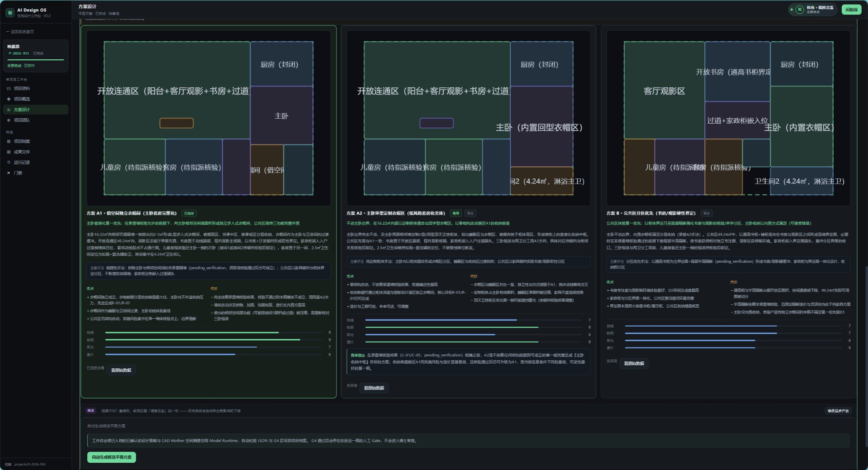Click the 方案 B floor plan thumbnail
This screenshot has height=470, width=868.
click(x=728, y=118)
